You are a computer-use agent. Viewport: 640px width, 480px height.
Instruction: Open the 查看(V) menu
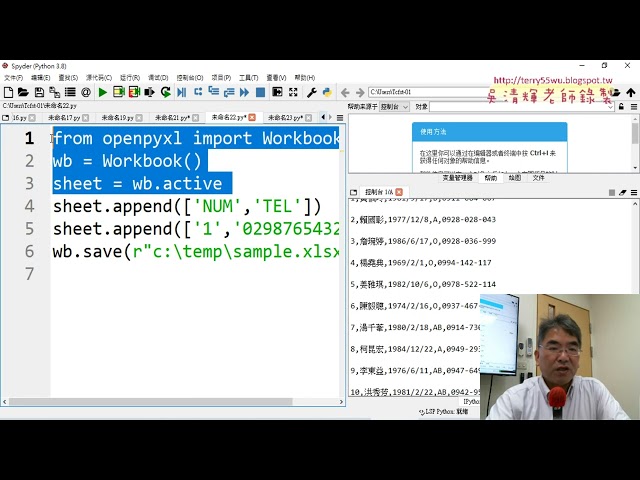[x=276, y=78]
